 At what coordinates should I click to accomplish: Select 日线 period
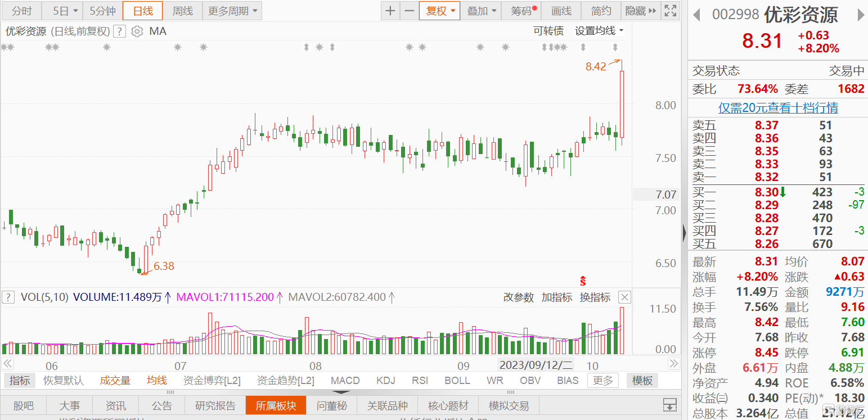142,11
